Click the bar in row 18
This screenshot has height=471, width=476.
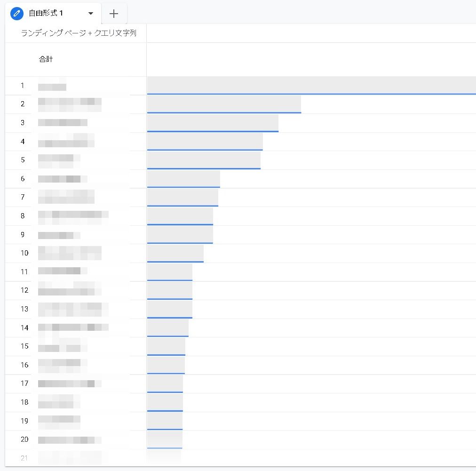(165, 402)
